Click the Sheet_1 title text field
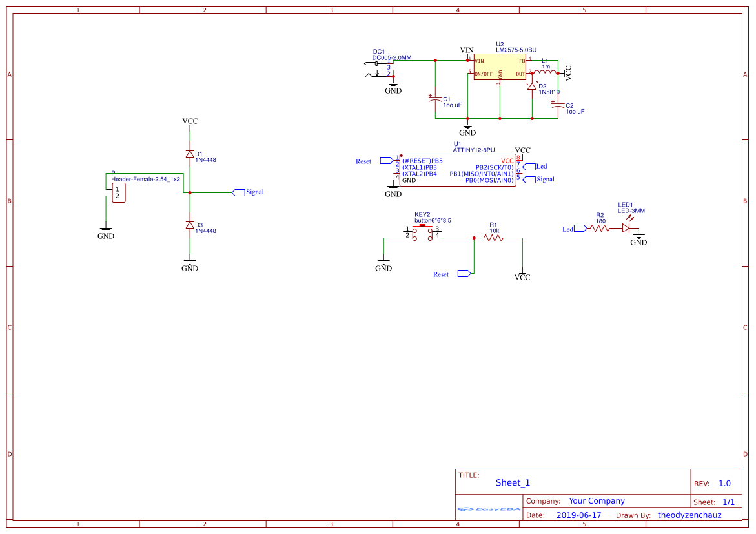 click(x=512, y=482)
